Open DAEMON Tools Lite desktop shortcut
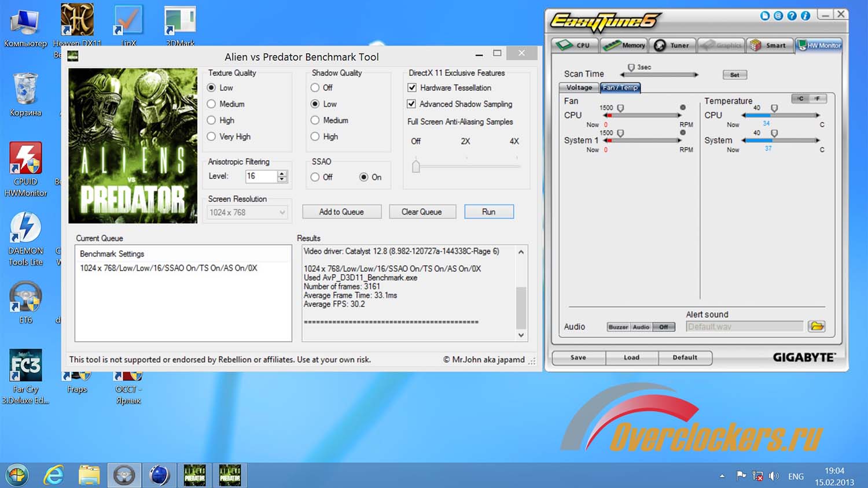868x488 pixels. click(25, 228)
